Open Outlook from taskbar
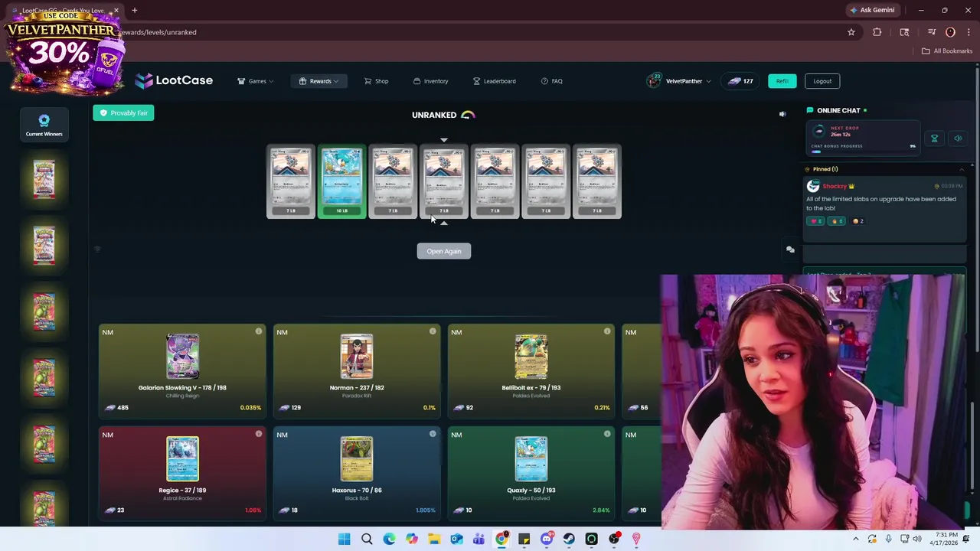Image resolution: width=980 pixels, height=551 pixels. click(456, 540)
